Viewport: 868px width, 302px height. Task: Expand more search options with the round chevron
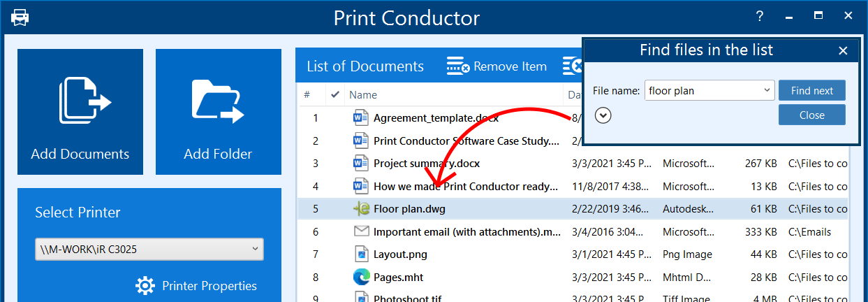point(603,115)
